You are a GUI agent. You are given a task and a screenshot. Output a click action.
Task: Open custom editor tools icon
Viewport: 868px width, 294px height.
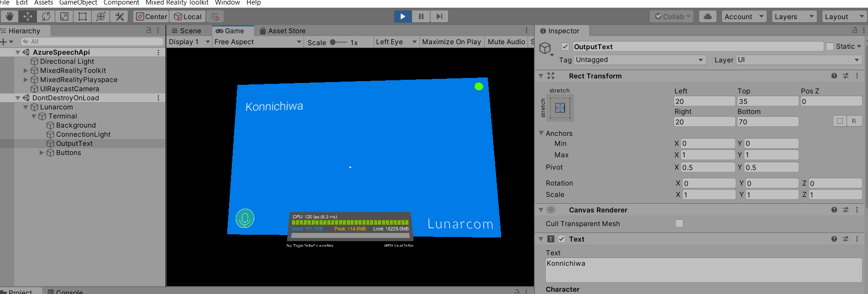coord(120,16)
